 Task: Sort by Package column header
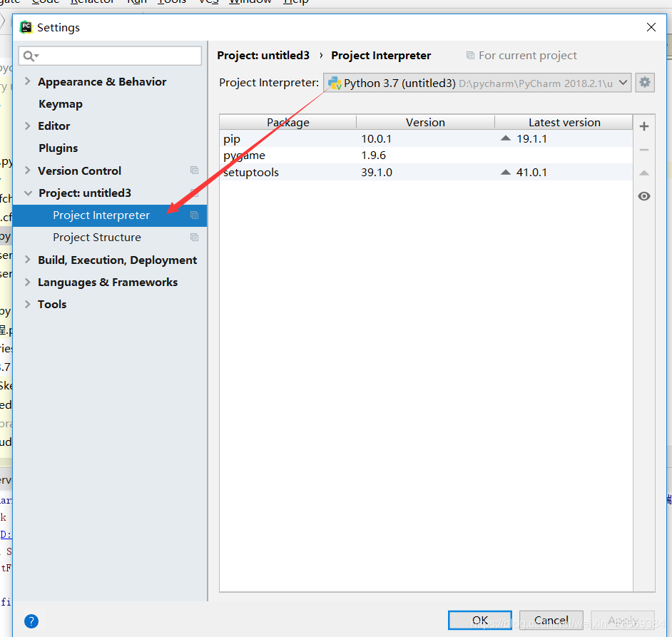pyautogui.click(x=288, y=122)
